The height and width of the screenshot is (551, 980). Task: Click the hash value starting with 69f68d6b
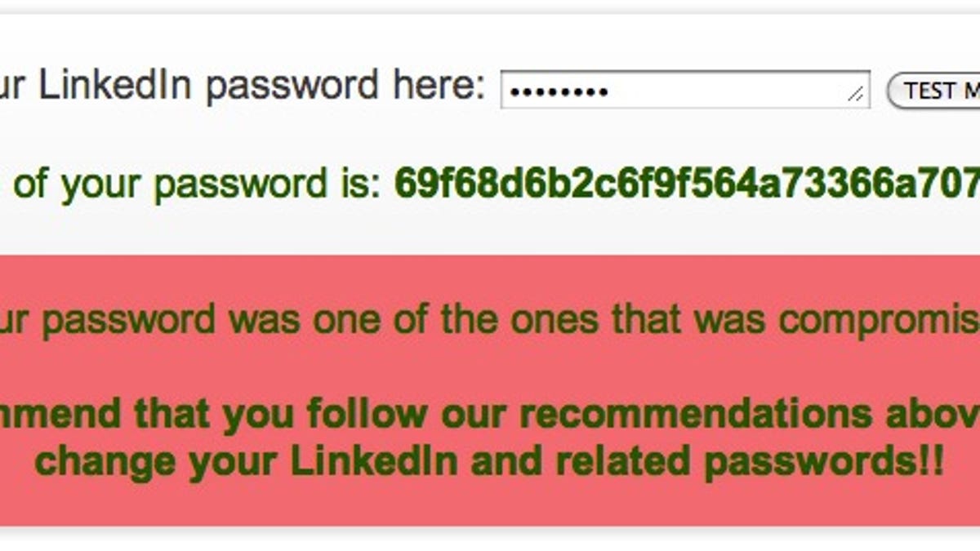[686, 182]
